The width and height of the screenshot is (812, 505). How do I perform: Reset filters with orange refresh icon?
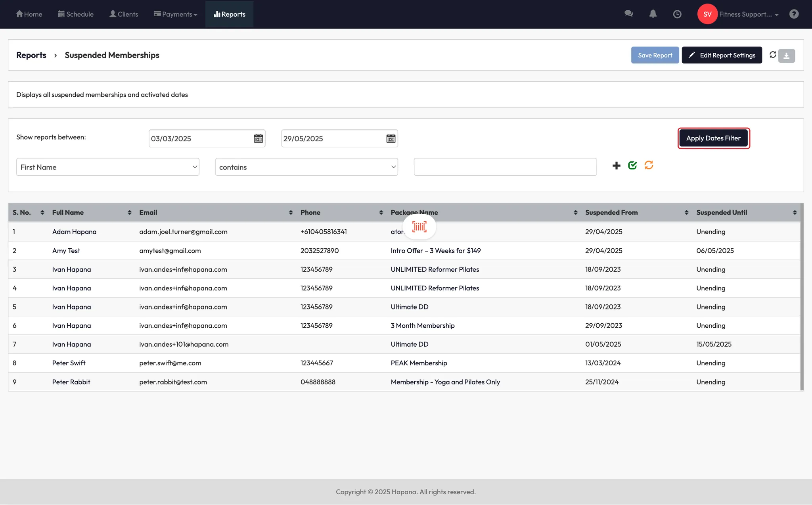coord(649,165)
